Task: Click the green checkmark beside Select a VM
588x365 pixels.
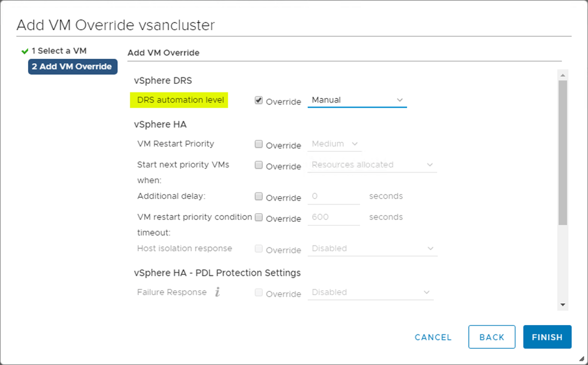Action: 25,51
